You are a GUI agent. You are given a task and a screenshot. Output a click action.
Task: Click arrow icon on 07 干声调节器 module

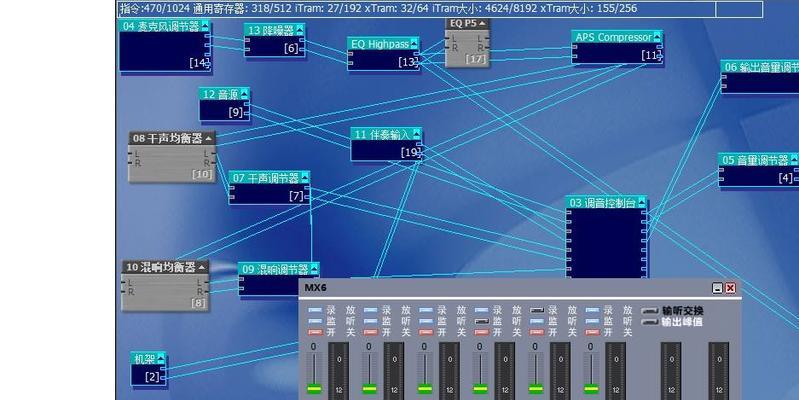point(305,177)
